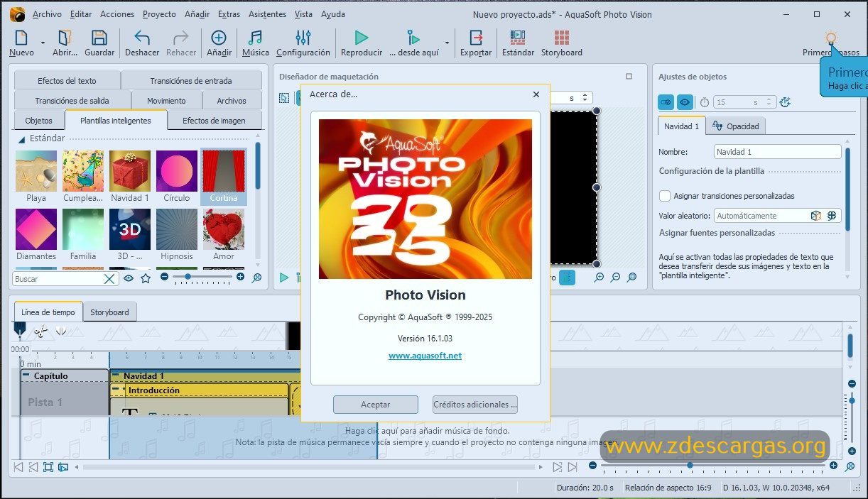This screenshot has height=499, width=868.
Task: Select the Playa template thumbnail
Action: tap(36, 171)
